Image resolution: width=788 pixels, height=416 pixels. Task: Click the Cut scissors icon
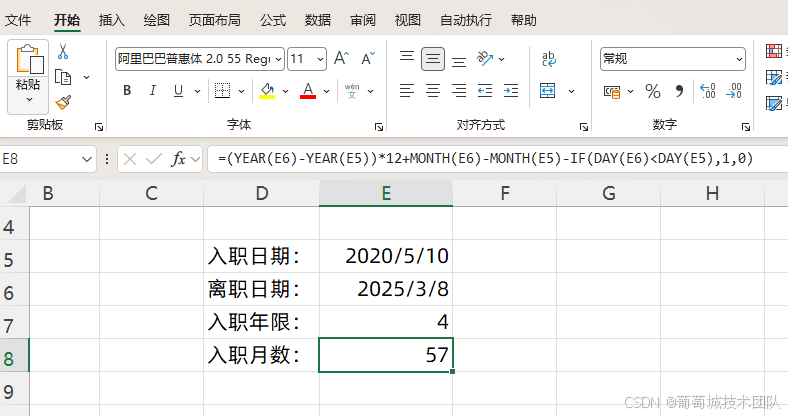63,51
